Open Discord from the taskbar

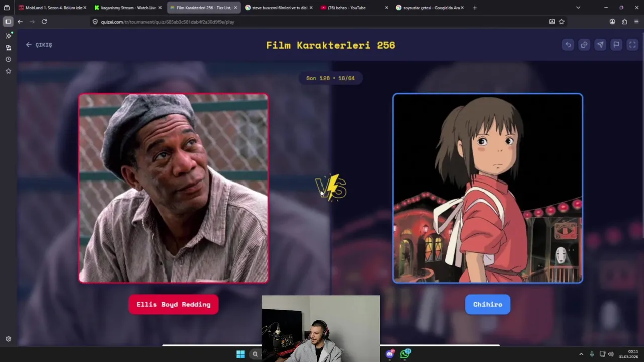tap(390, 354)
